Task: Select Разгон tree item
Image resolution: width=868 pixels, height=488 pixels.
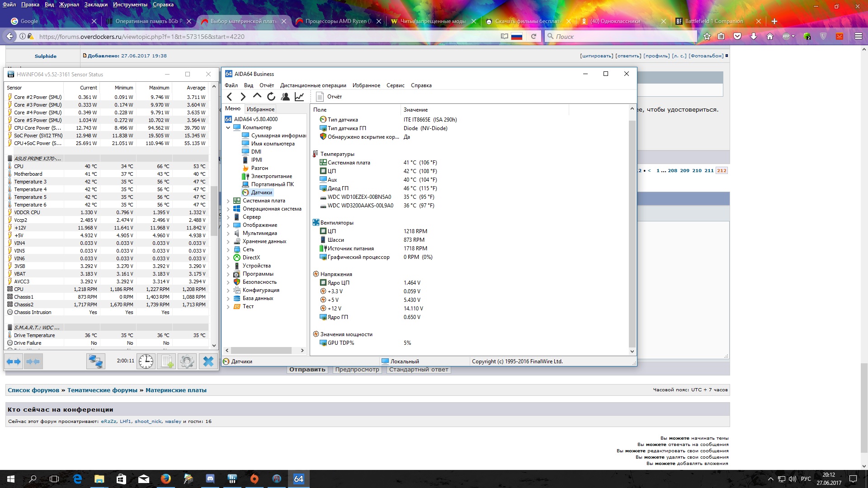Action: pos(259,168)
